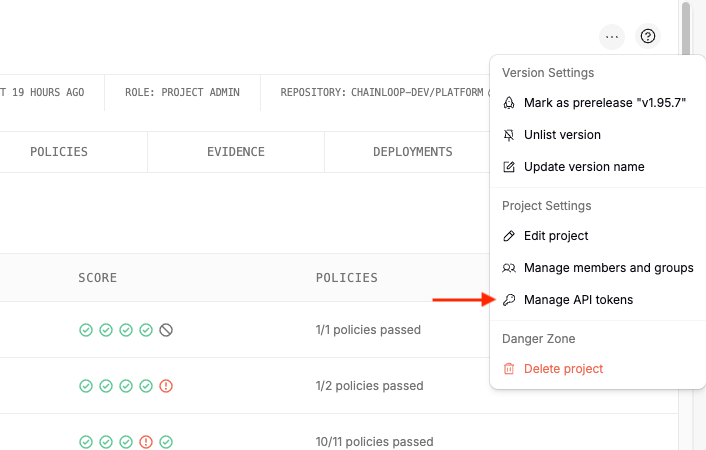This screenshot has height=450, width=706.
Task: Click the "1/2 policies passed" text
Action: click(x=370, y=386)
